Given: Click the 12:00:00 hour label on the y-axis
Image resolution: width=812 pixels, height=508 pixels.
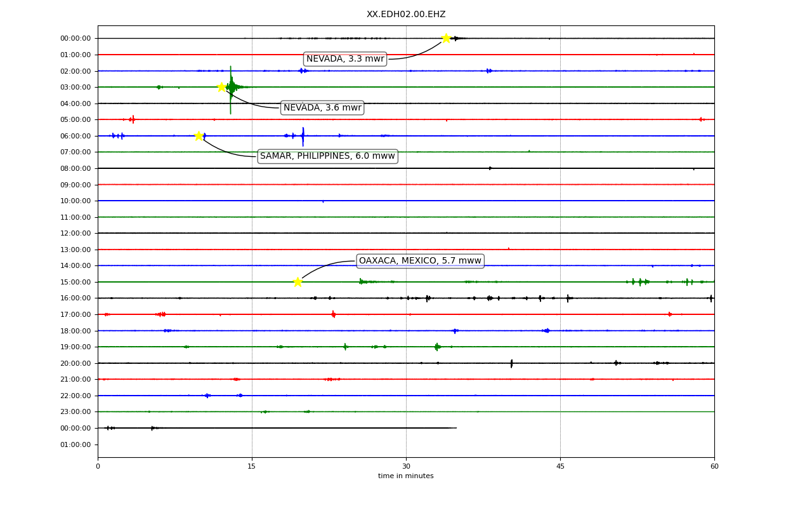Looking at the screenshot, I should pos(75,234).
